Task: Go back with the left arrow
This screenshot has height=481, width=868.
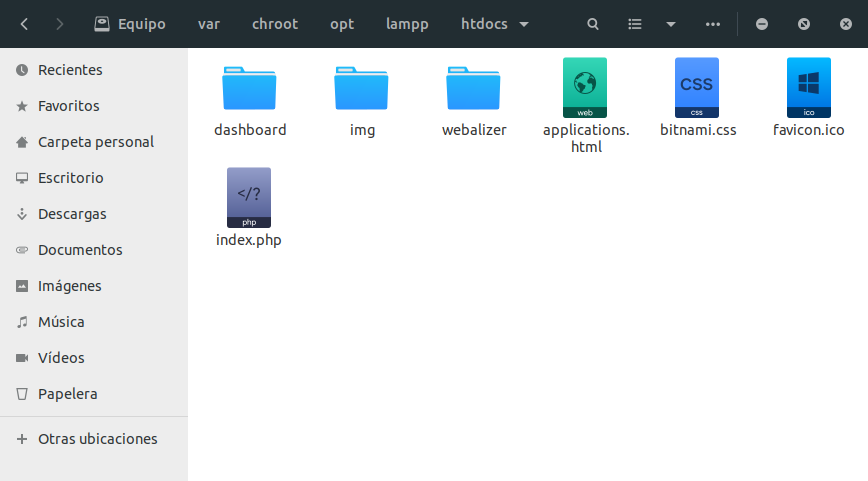Action: (24, 24)
